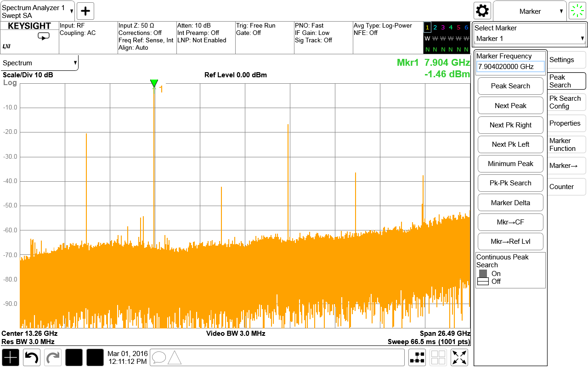Image resolution: width=588 pixels, height=368 pixels.
Task: Open the window layout grid icon
Action: (x=438, y=357)
